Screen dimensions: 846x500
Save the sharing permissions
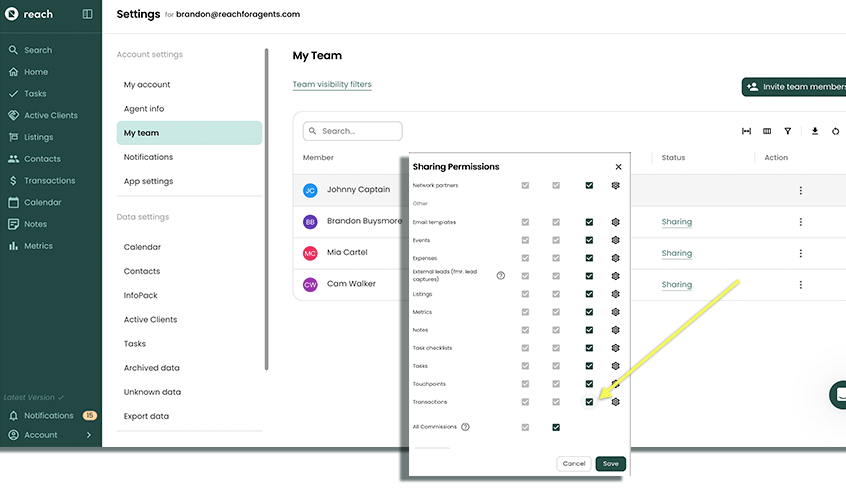coord(610,464)
